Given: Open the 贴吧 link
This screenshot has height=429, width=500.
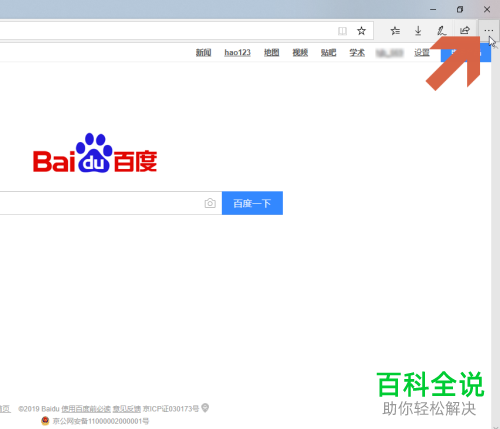Looking at the screenshot, I should click(328, 53).
